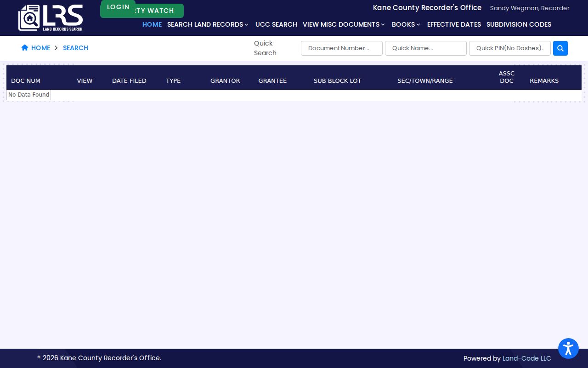Viewport: 588px width, 368px height.
Task: Click the LRS Land Records Search logo
Action: [51, 18]
